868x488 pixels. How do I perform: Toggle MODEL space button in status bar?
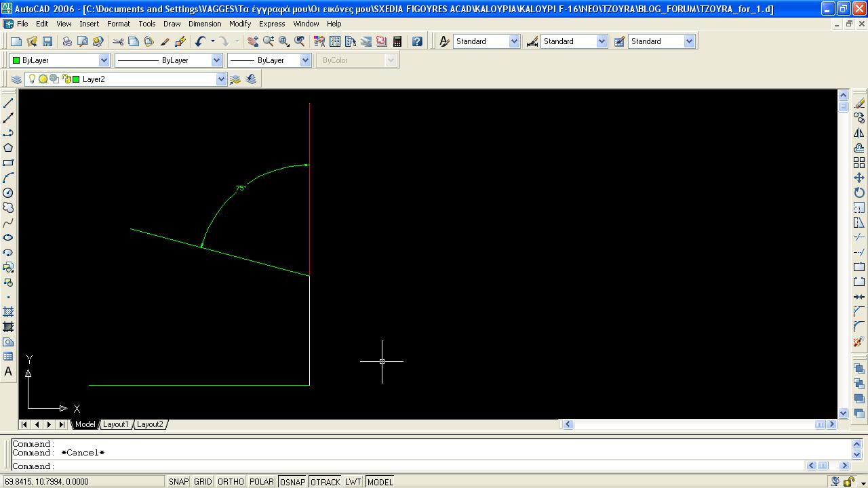pyautogui.click(x=380, y=482)
